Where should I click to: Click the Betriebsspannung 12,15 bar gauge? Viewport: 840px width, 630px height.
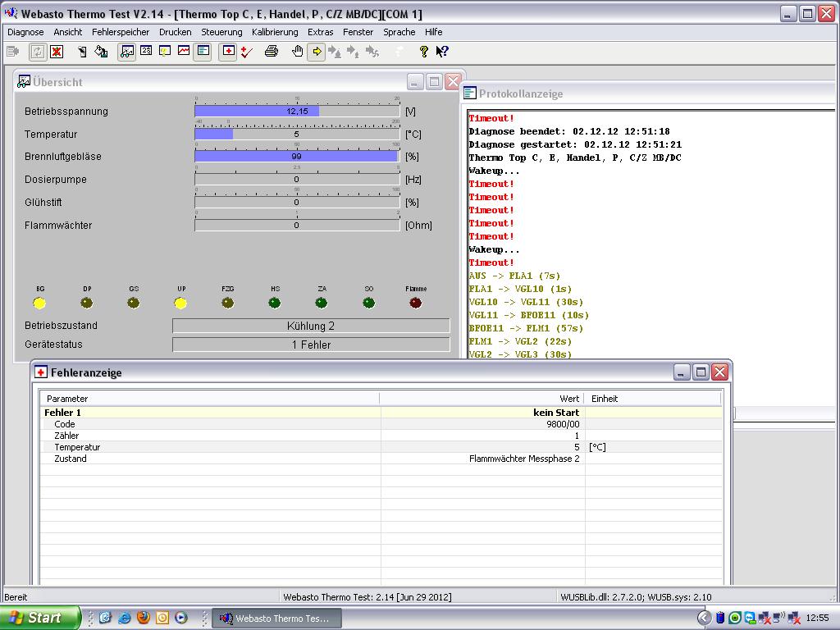(x=297, y=111)
